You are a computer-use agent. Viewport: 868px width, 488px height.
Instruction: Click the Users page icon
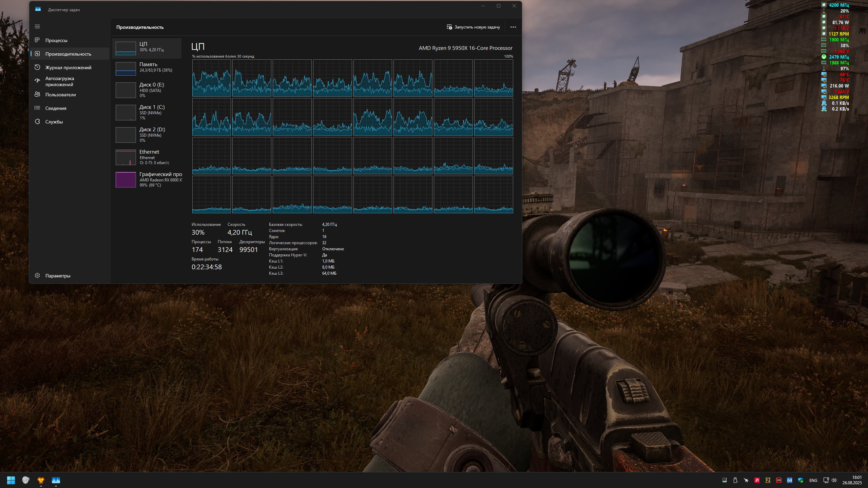tap(37, 95)
